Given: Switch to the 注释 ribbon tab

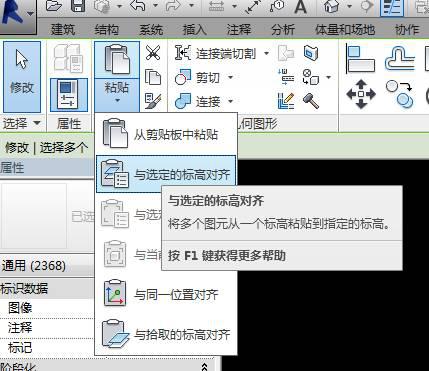Looking at the screenshot, I should [x=239, y=30].
